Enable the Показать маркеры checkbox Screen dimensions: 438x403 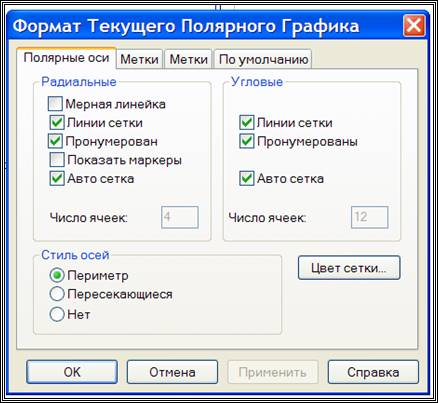(x=57, y=160)
